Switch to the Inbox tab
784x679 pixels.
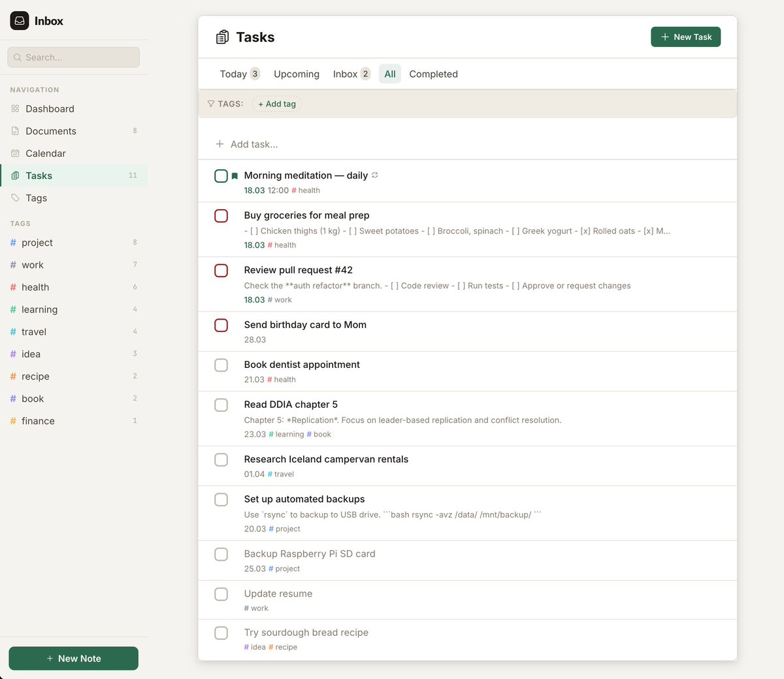point(351,74)
